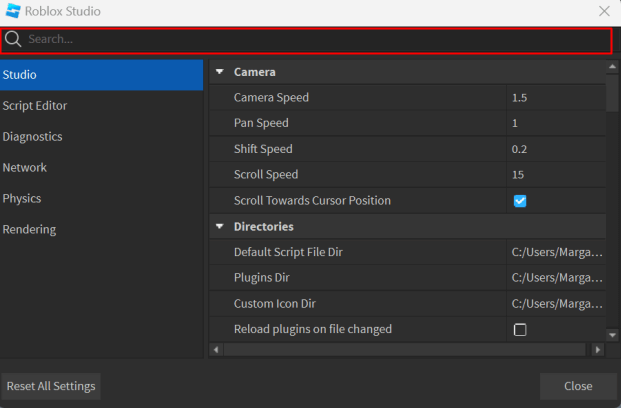This screenshot has width=621, height=409.
Task: Collapse the Camera section
Action: tap(220, 72)
